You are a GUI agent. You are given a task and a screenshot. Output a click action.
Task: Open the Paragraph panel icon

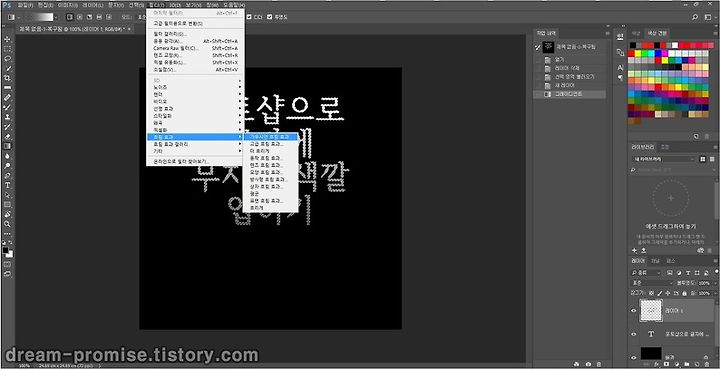[x=620, y=78]
